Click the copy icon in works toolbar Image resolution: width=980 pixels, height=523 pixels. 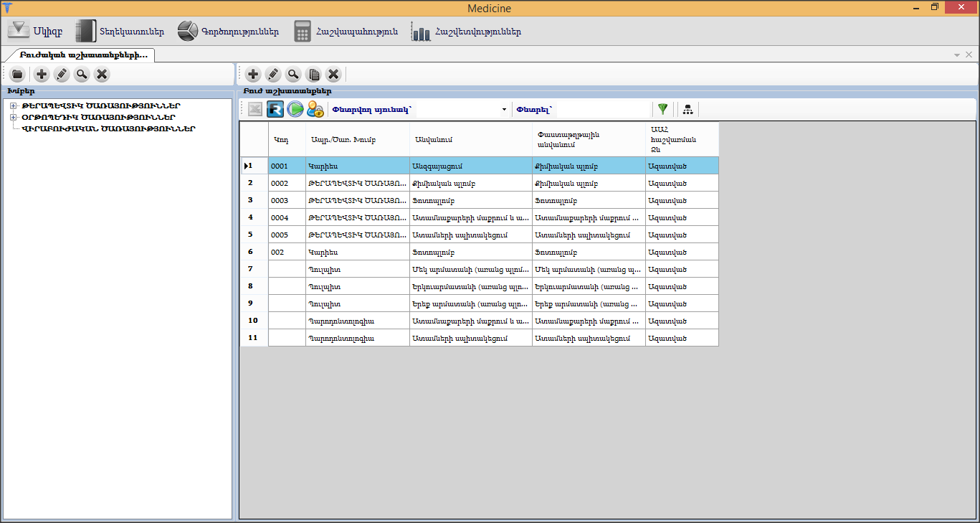313,74
